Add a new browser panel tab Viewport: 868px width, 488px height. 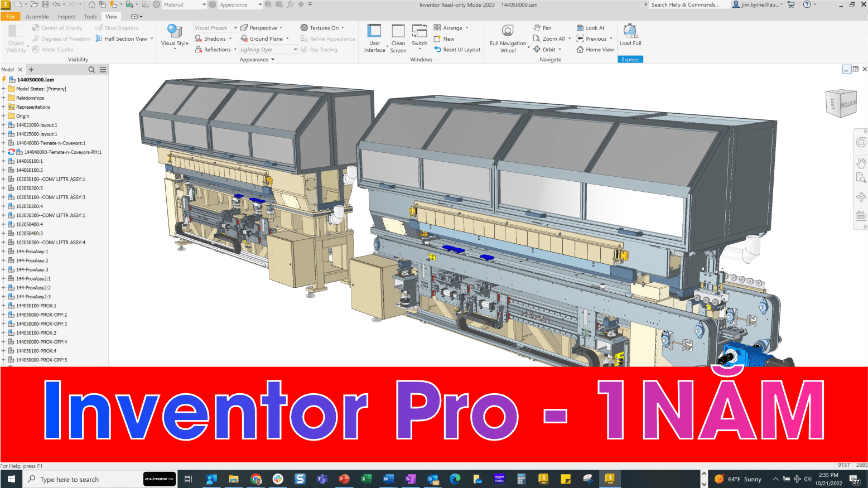pos(31,70)
